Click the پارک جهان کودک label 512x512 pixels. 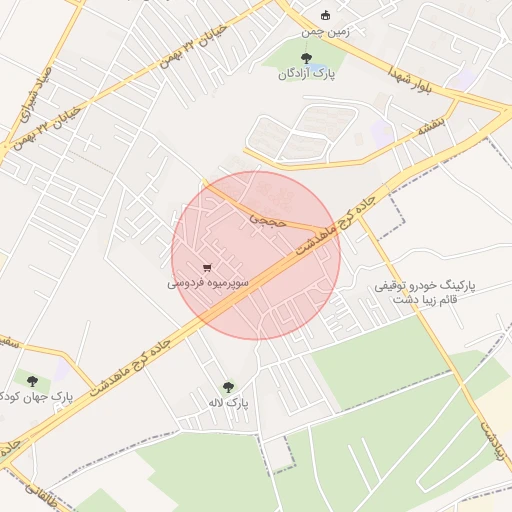pos(36,397)
